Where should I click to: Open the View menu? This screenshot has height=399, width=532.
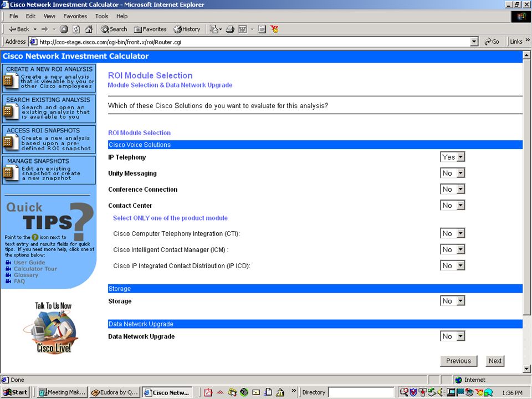pyautogui.click(x=49, y=16)
